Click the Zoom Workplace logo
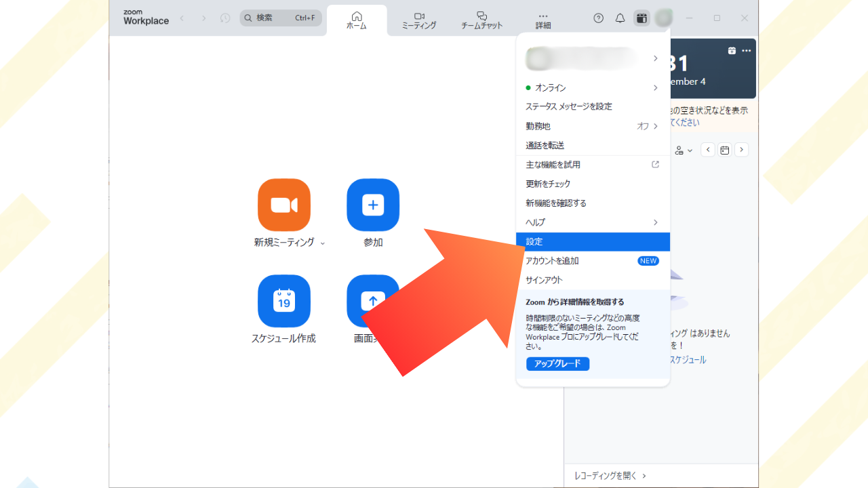 146,18
